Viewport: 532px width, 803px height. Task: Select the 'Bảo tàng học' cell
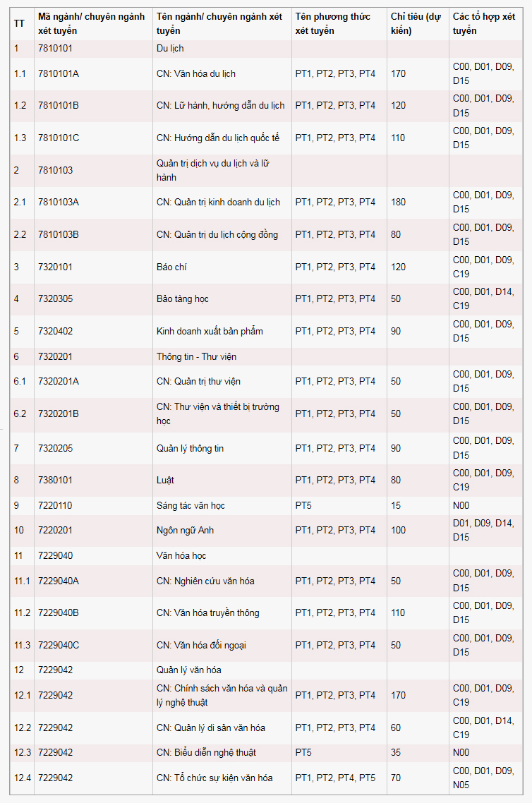[x=222, y=299]
